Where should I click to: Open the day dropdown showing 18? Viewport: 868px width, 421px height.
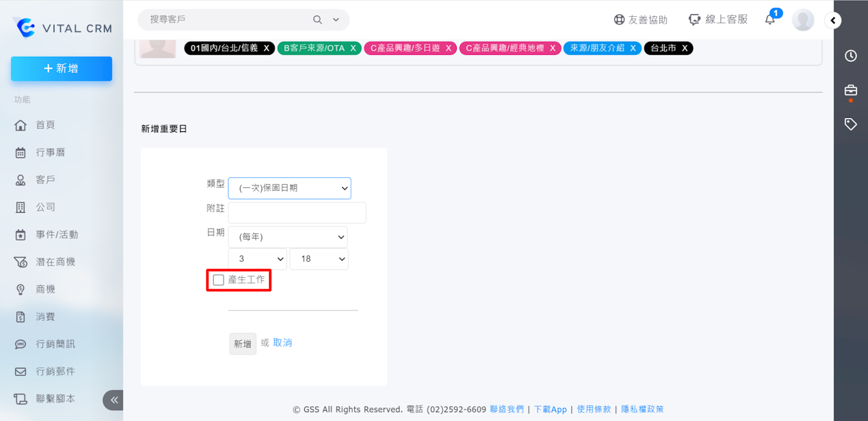[319, 259]
